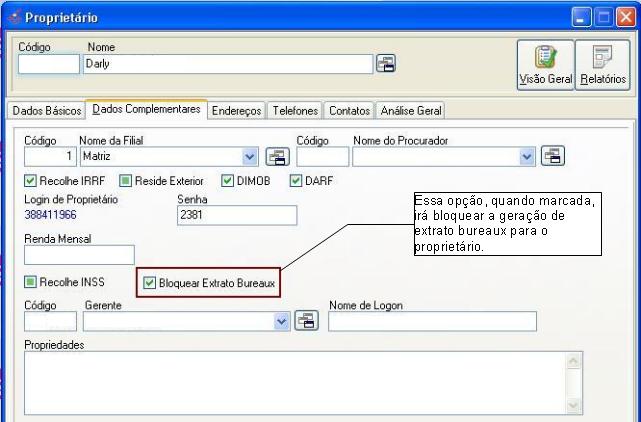Click lookup icon beside Gerente dropdown
Image resolution: width=641 pixels, height=422 pixels.
305,321
